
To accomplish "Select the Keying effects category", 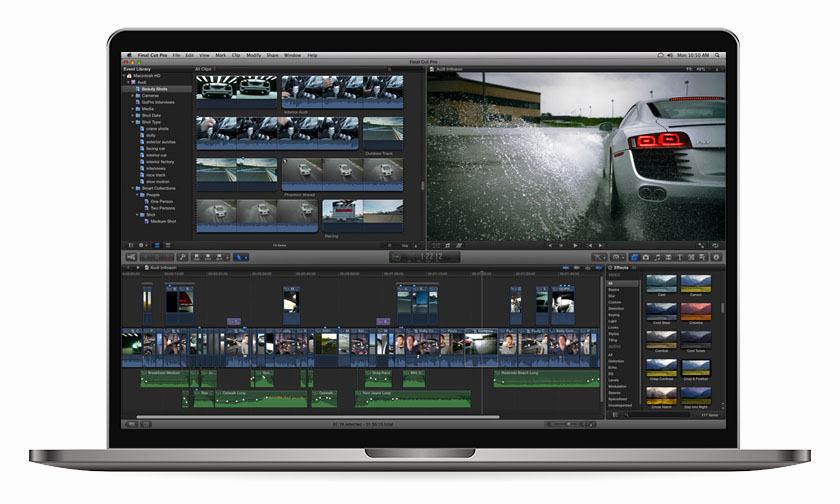I will [x=614, y=315].
